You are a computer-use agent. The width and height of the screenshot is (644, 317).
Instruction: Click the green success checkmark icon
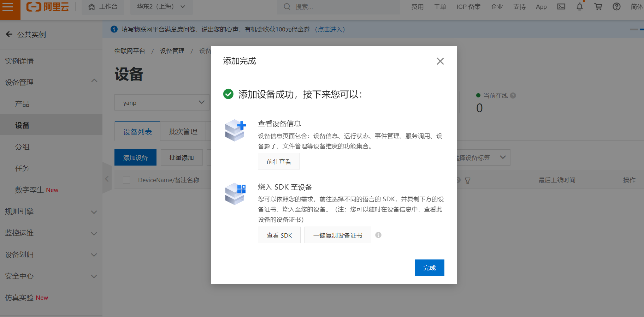(228, 94)
